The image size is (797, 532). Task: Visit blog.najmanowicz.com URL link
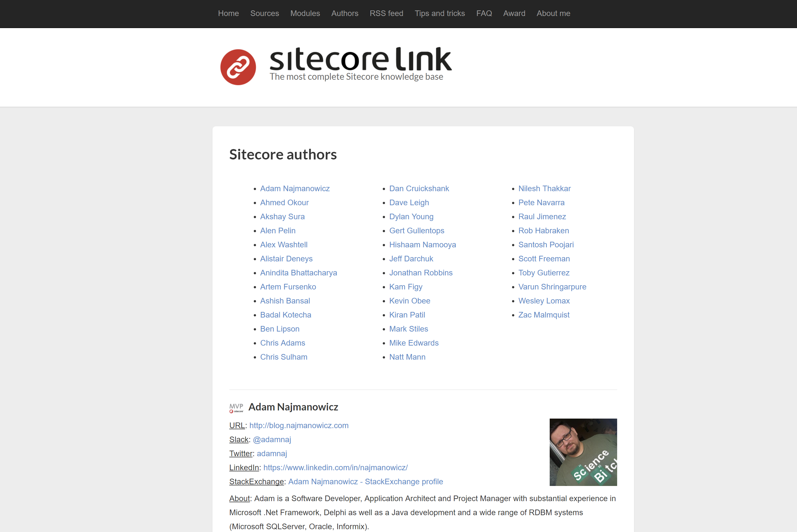click(x=298, y=426)
